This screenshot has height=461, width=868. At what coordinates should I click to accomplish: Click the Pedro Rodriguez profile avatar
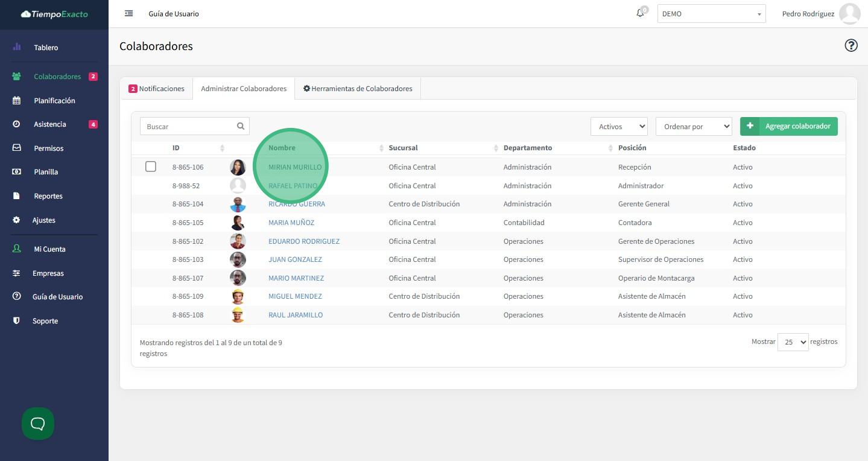(x=849, y=13)
